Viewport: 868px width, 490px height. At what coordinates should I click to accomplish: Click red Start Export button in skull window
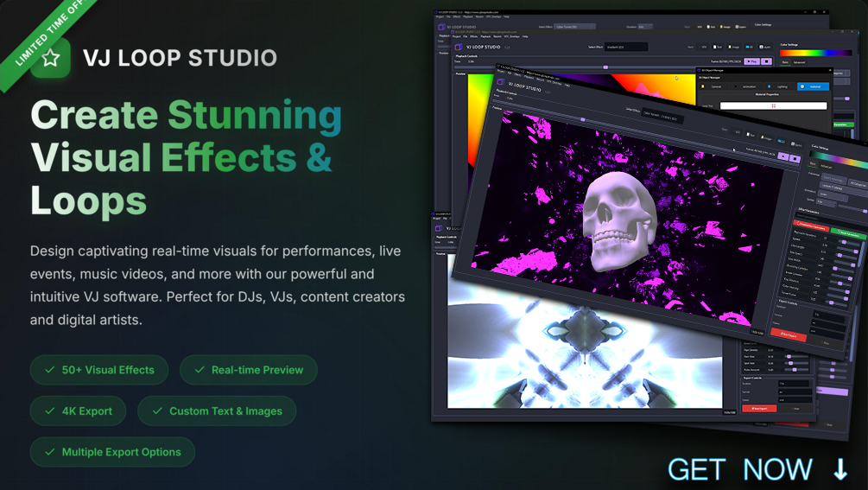coord(789,335)
